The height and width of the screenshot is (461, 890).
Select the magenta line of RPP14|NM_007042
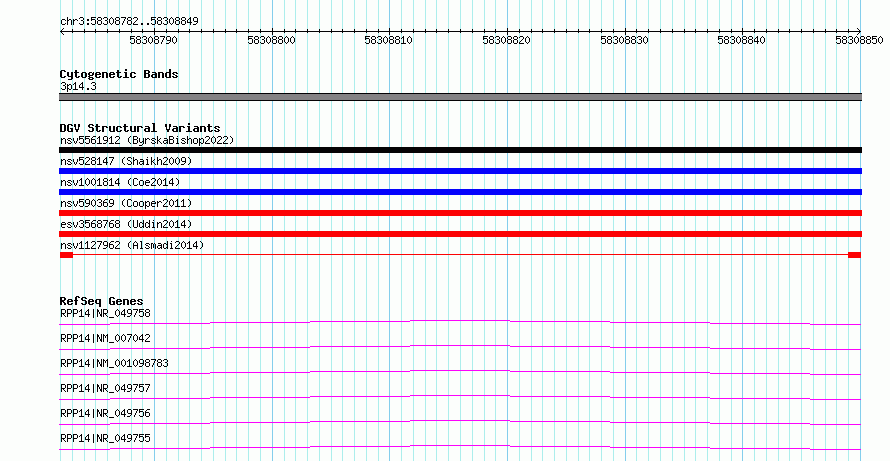[x=460, y=347]
